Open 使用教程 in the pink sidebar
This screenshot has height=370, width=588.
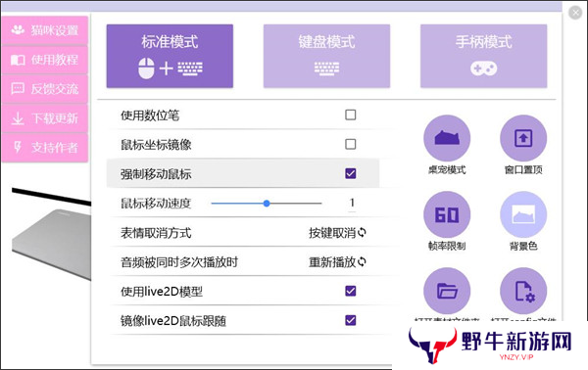(45, 60)
